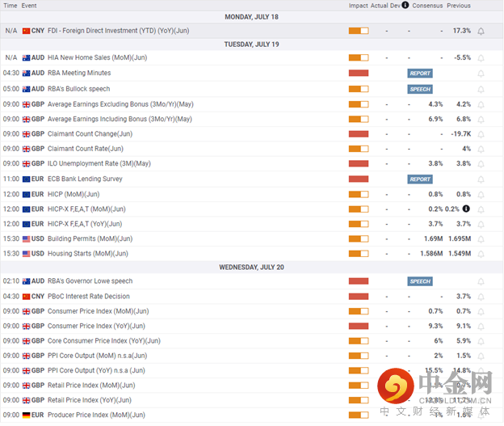
Task: Set alert bell for HICP (MoM)(Jun)
Action: [481, 195]
